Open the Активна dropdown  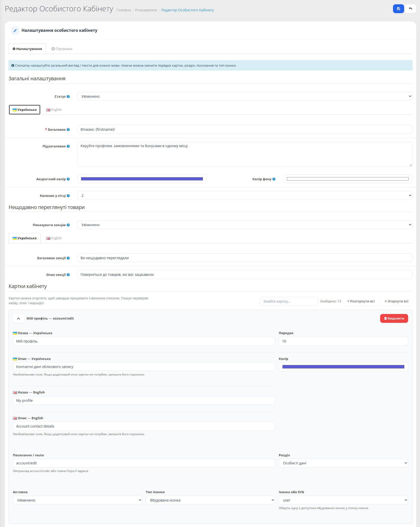coord(77,500)
